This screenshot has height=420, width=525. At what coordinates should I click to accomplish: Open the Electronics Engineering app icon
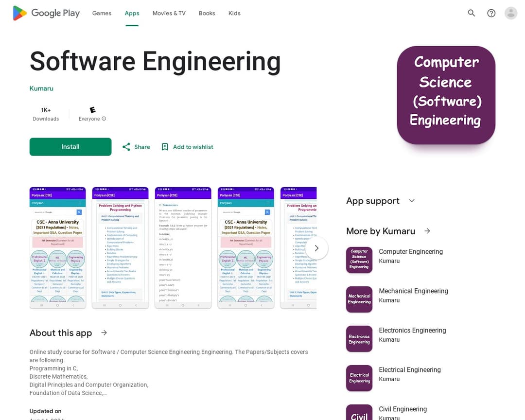(359, 339)
